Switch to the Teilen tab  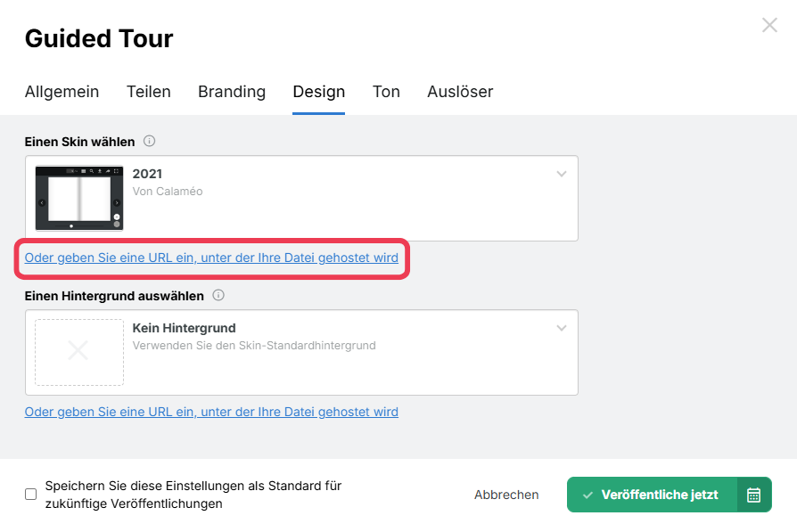[148, 92]
